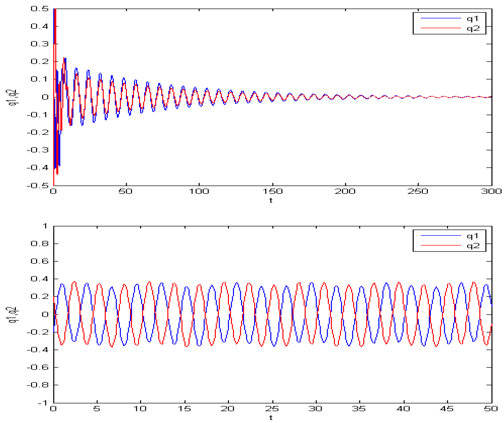This screenshot has width=504, height=423.
Task: Click the 300 tick label on top x-axis
Action: point(491,191)
